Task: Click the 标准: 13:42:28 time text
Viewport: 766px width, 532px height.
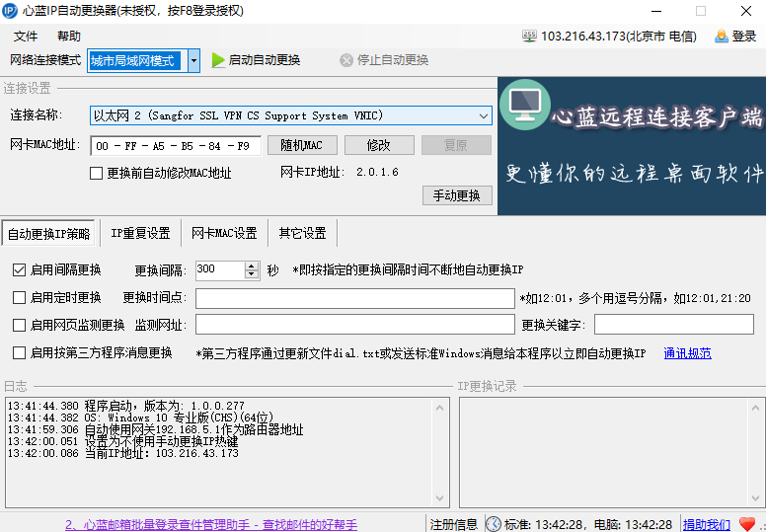Action: pyautogui.click(x=544, y=525)
